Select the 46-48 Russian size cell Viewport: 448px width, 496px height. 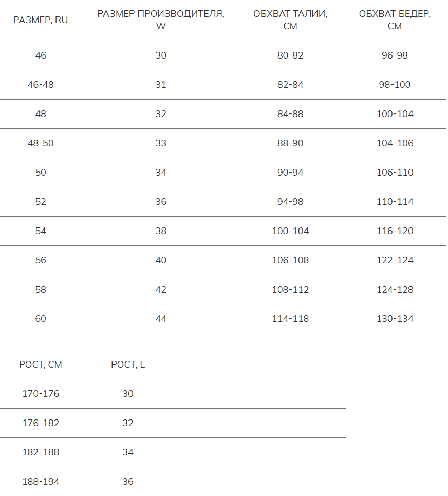[x=41, y=85]
